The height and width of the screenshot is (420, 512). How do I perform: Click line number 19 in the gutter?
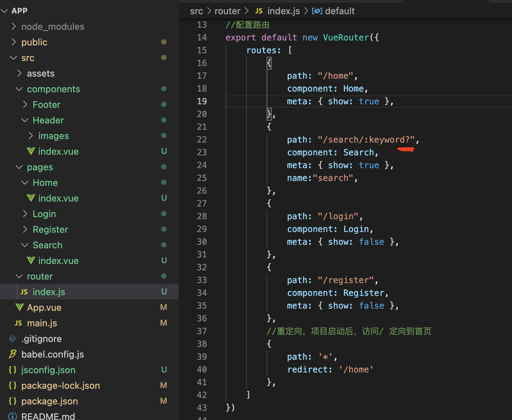click(202, 101)
